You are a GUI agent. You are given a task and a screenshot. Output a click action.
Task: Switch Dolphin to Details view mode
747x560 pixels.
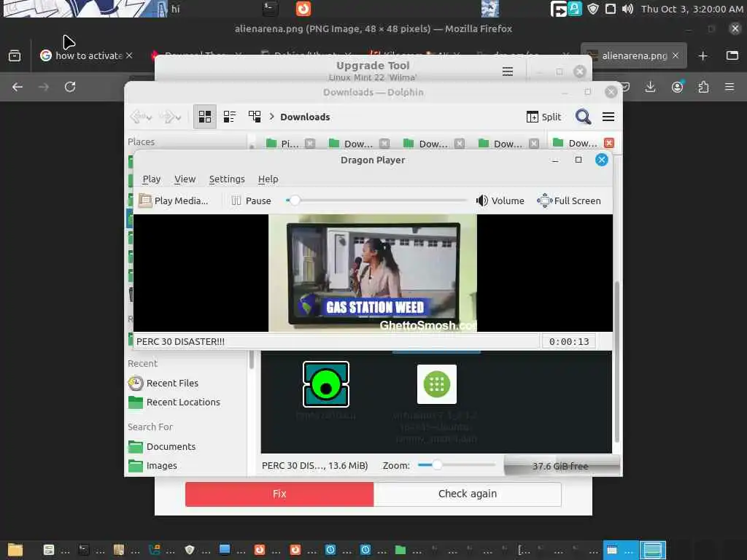255,117
